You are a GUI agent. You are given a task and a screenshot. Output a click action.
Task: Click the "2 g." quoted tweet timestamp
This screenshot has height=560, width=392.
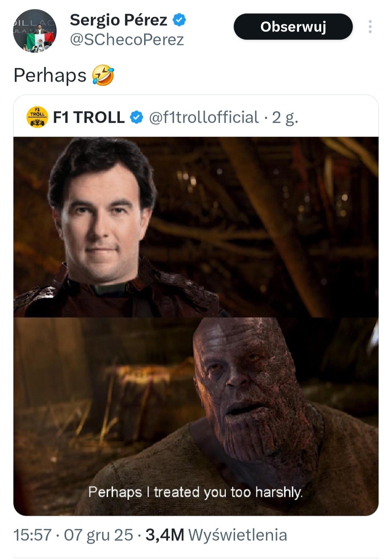click(285, 117)
